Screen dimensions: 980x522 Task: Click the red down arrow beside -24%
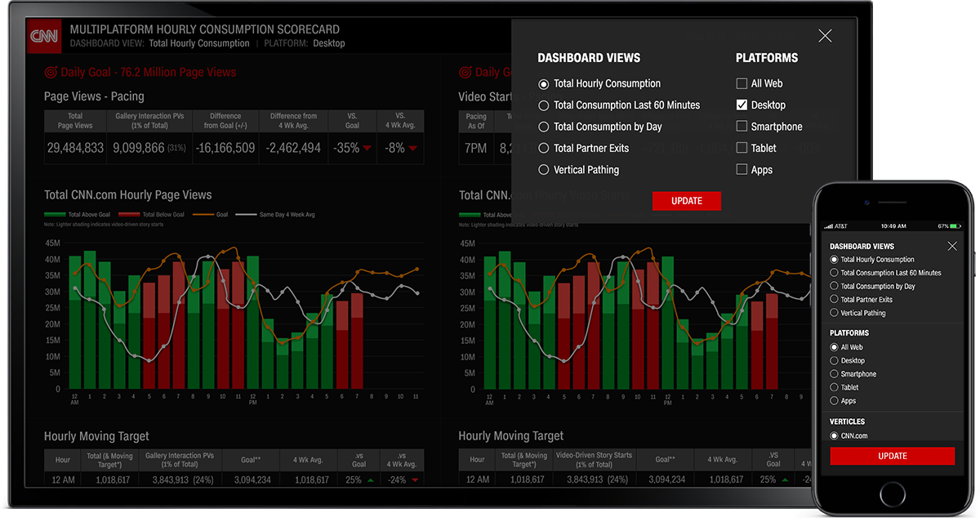tap(415, 480)
